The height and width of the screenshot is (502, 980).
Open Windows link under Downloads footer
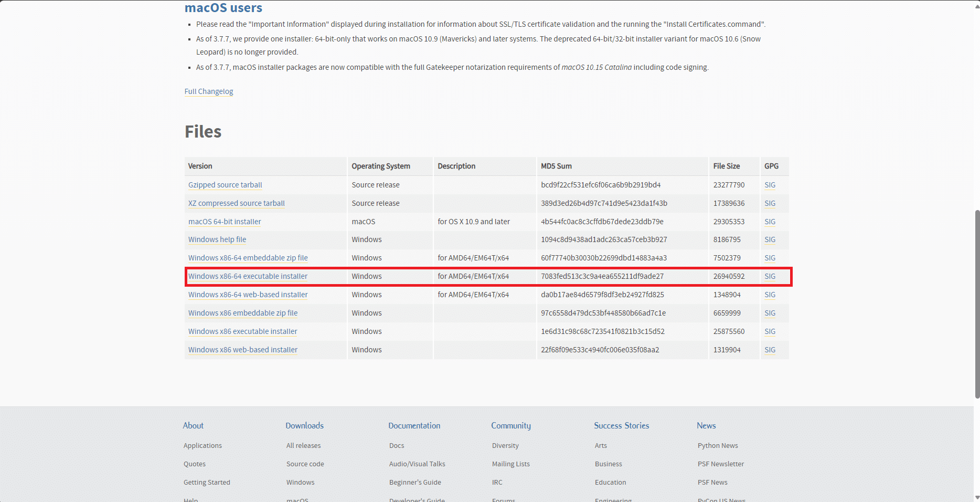pos(301,482)
